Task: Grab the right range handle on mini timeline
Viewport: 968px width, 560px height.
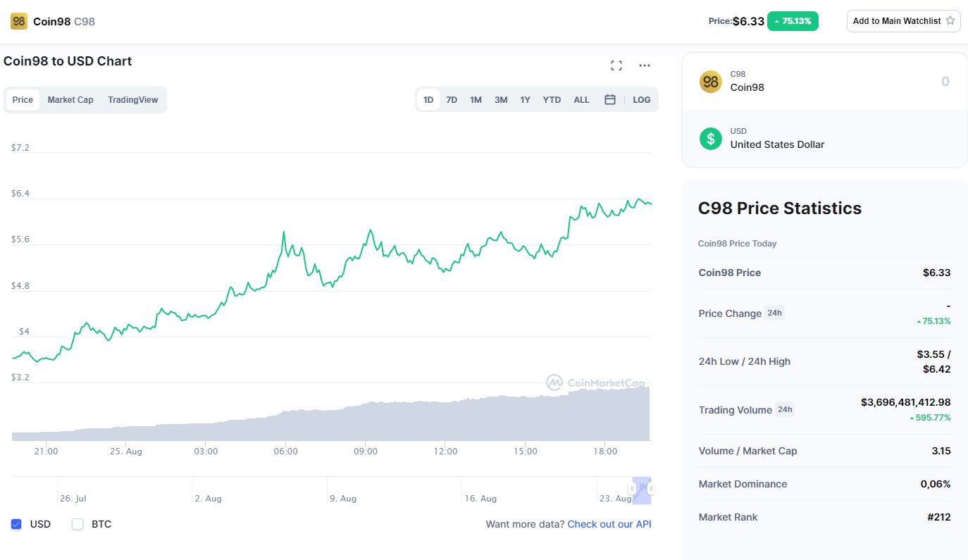Action: [651, 488]
